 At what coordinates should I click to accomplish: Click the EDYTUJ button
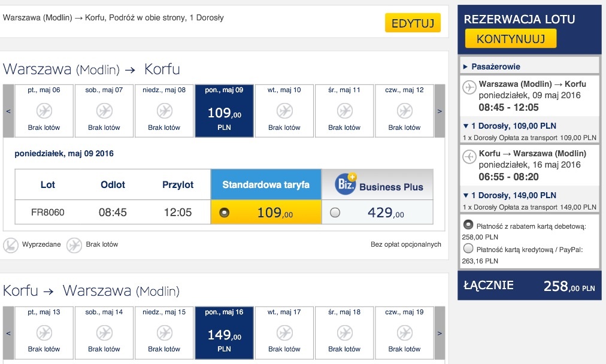pos(413,23)
